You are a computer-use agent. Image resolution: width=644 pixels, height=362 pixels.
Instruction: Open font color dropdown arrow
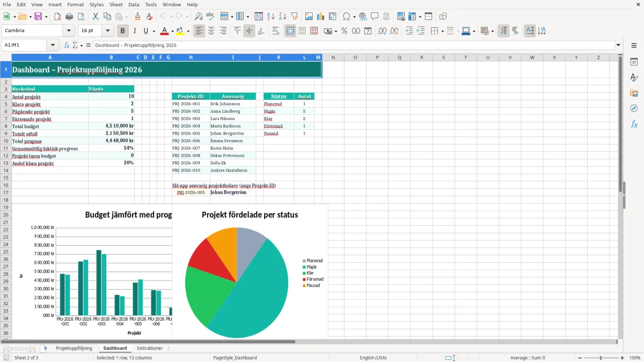click(173, 31)
